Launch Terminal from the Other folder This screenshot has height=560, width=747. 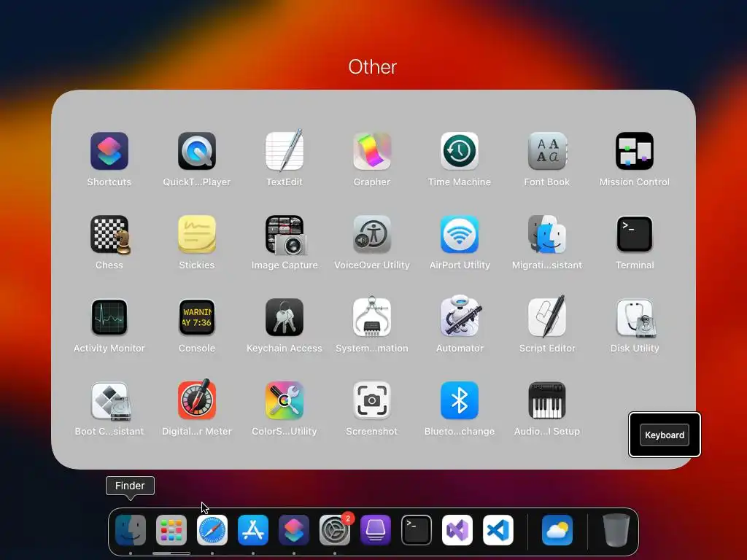pos(635,234)
